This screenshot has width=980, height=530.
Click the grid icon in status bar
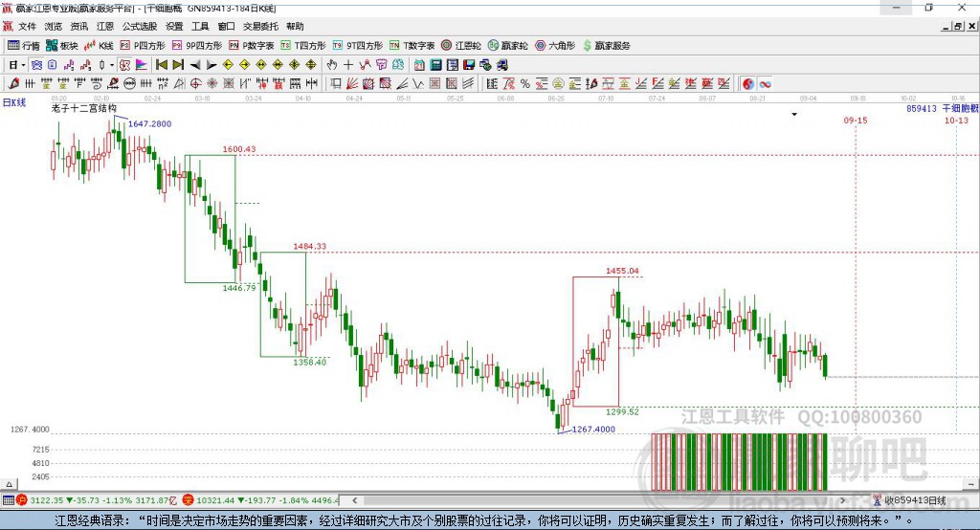(8, 500)
